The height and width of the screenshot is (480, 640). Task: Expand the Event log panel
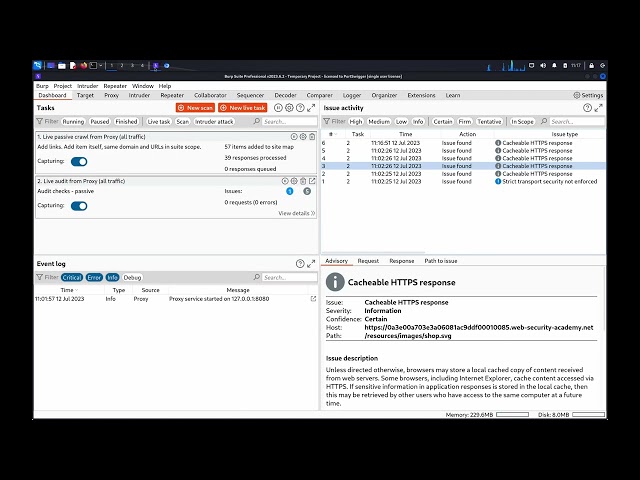pyautogui.click(x=311, y=264)
